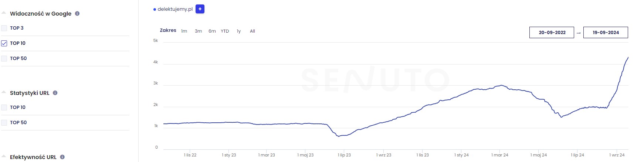Open start date field 20-09-2022
644x162 pixels.
pos(552,33)
